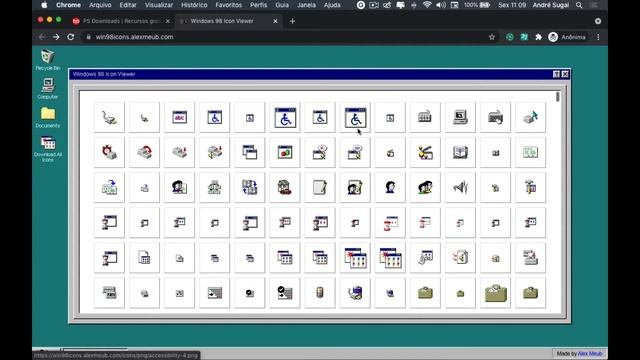640x360 pixels.
Task: Open the Computer desktop icon
Action: click(47, 89)
